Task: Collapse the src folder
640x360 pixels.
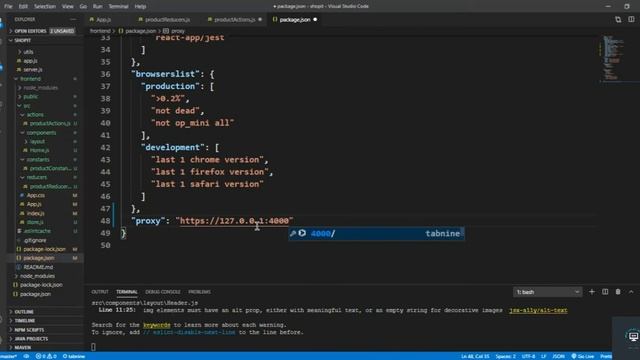Action: click(x=27, y=106)
